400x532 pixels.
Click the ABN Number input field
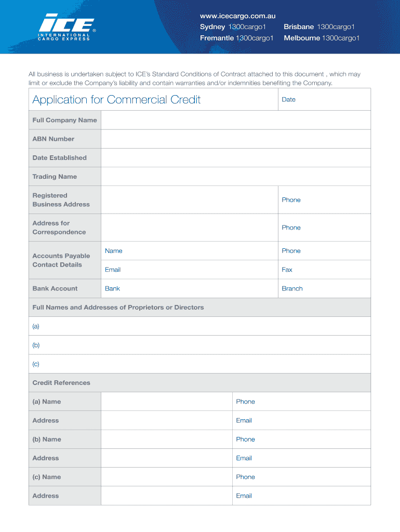click(x=235, y=139)
